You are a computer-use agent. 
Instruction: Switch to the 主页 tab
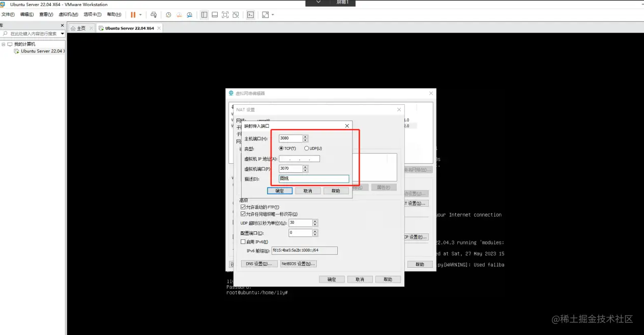tap(81, 28)
